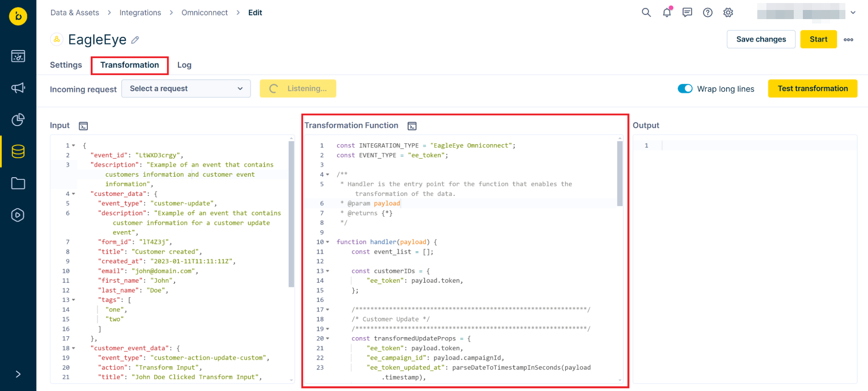Collapse the handler function fold arrow
The height and width of the screenshot is (391, 868).
tap(327, 242)
